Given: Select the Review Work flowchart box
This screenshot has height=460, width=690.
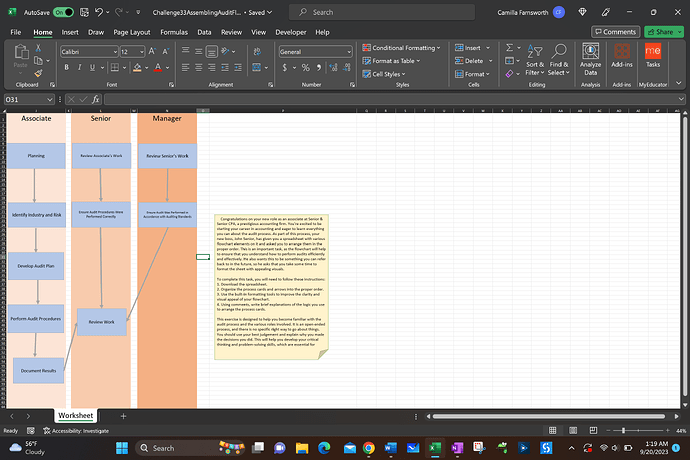Looking at the screenshot, I should tap(102, 322).
